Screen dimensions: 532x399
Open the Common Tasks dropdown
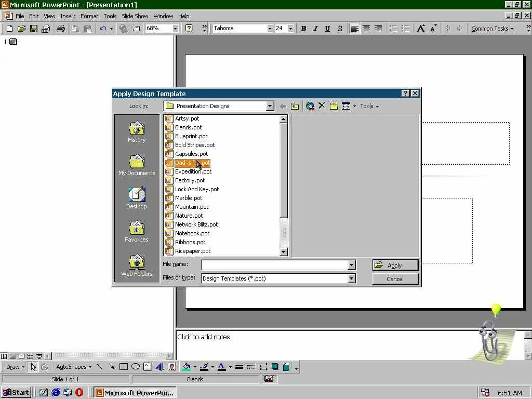pyautogui.click(x=492, y=29)
